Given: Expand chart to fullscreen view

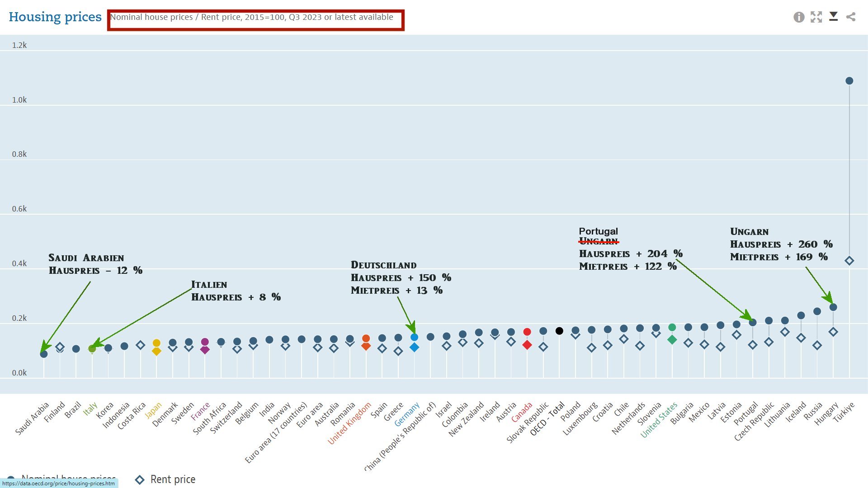Looking at the screenshot, I should point(816,17).
